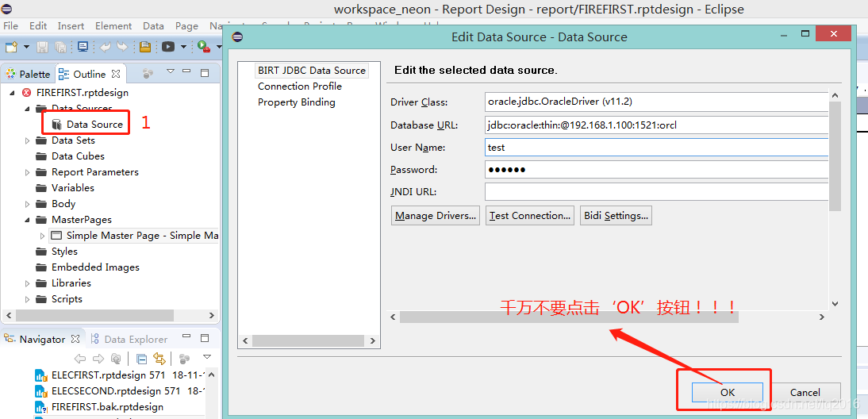868x419 pixels.
Task: Click the View Report play icon
Action: tap(168, 47)
